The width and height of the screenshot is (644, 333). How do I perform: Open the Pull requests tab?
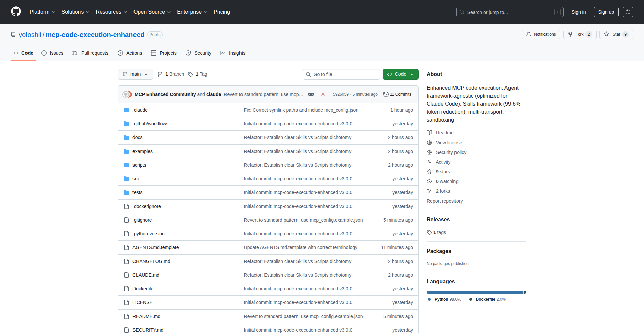(x=90, y=53)
